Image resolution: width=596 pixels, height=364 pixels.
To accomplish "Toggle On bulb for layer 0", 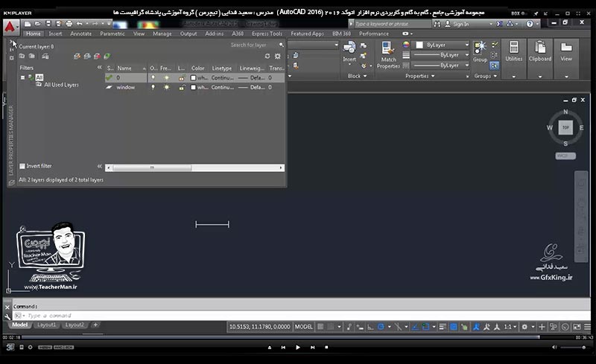I will pyautogui.click(x=153, y=77).
